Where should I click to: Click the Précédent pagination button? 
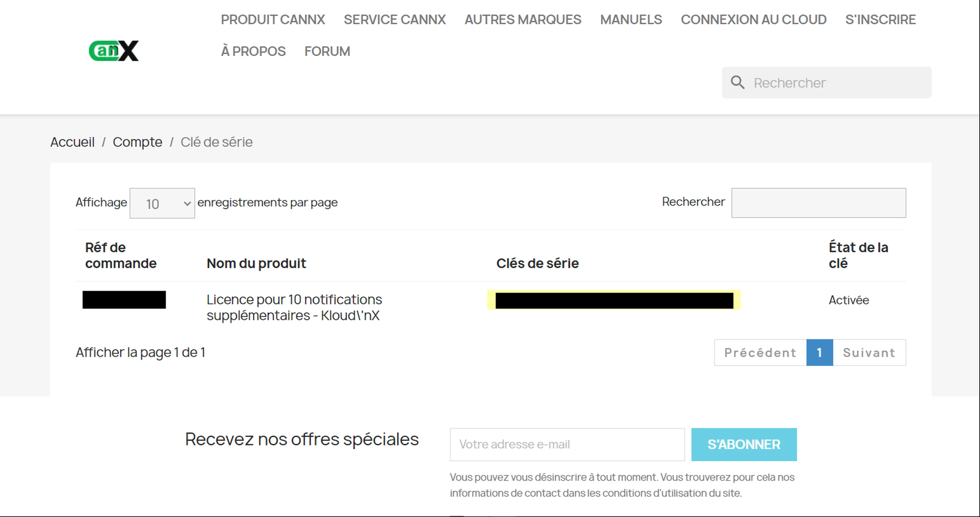[x=760, y=352]
